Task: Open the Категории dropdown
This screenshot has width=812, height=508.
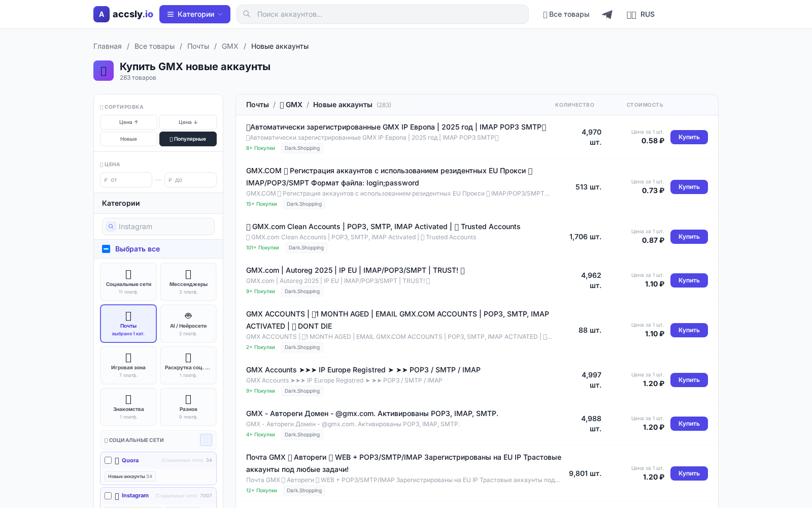Action: tap(194, 14)
